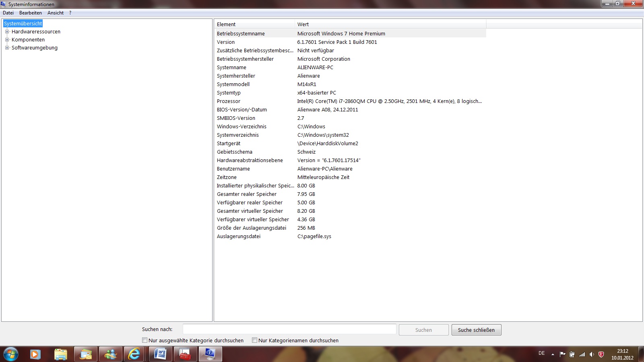Click the Schweiz locale value
This screenshot has width=644, height=362.
coord(306,152)
